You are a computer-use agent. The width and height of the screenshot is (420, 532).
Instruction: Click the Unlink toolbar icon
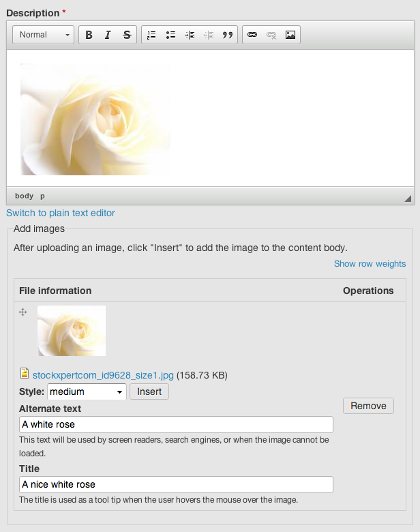pyautogui.click(x=271, y=35)
